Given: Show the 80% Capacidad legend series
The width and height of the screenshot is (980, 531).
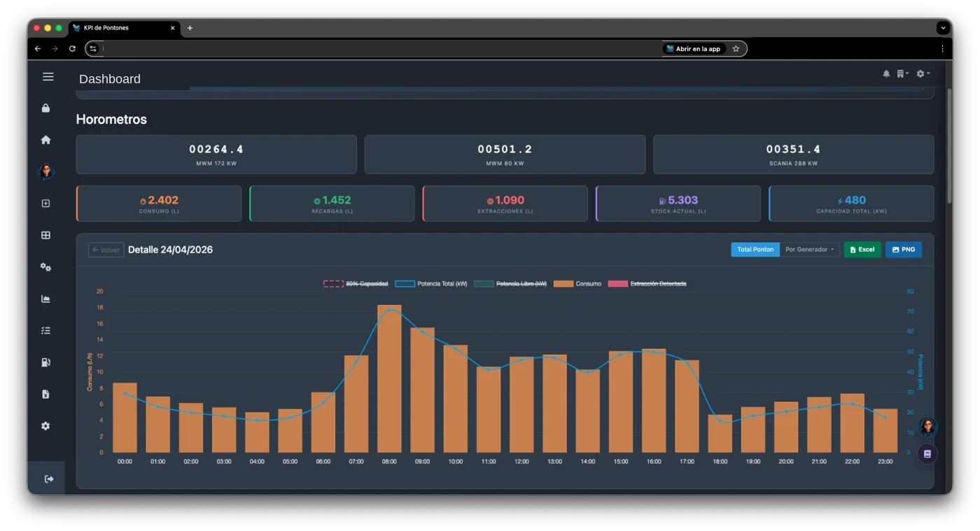Looking at the screenshot, I should (356, 283).
